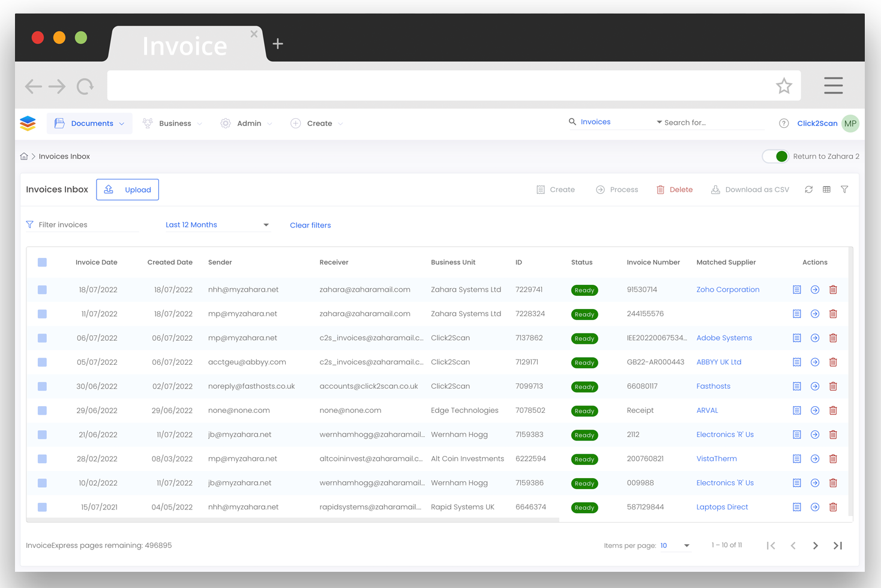881x588 pixels.
Task: Open the Zoho Corporation supplier link
Action: tap(727, 289)
